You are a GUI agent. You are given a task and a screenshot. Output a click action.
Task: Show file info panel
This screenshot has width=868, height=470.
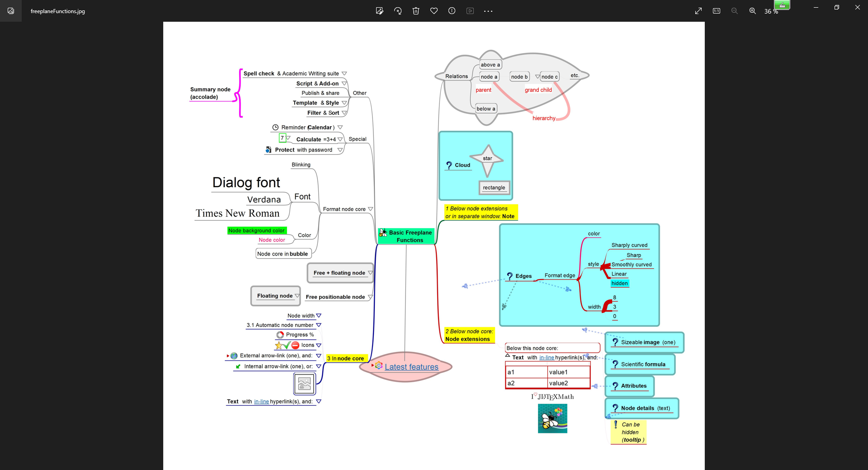tap(452, 11)
